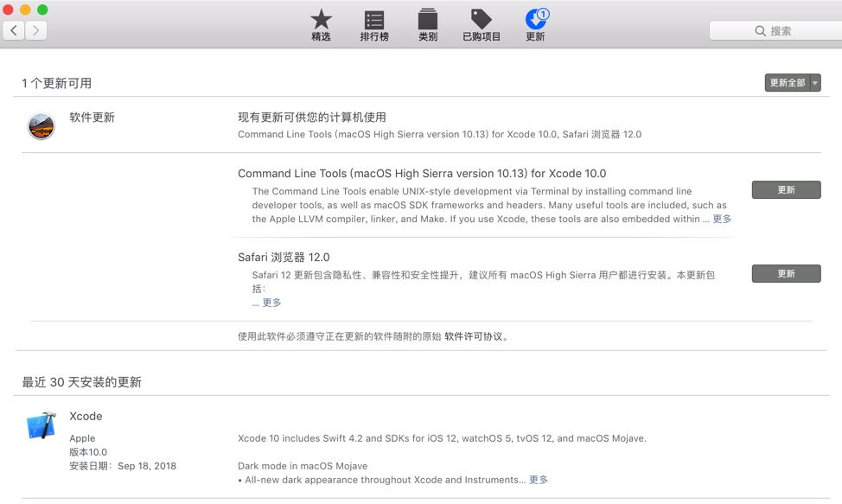
Task: Click the 最近 30 天安装的更新 heading
Action: pos(81,382)
